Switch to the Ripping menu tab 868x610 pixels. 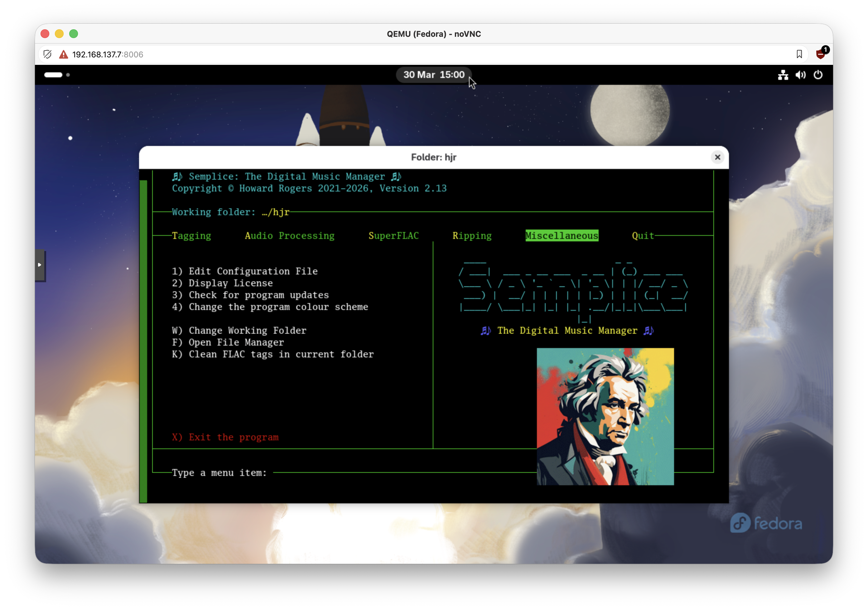(x=472, y=235)
